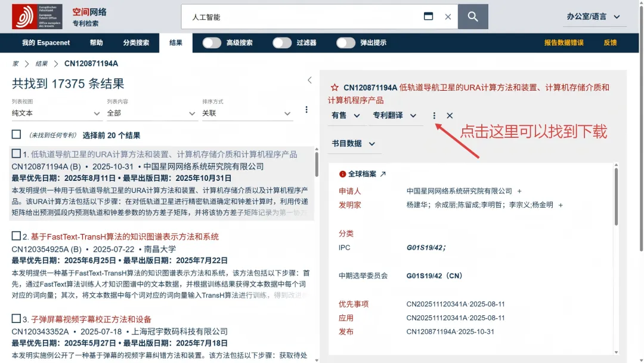Click 报告数据错误 link
Screen dimensions: 644x363
(564, 43)
